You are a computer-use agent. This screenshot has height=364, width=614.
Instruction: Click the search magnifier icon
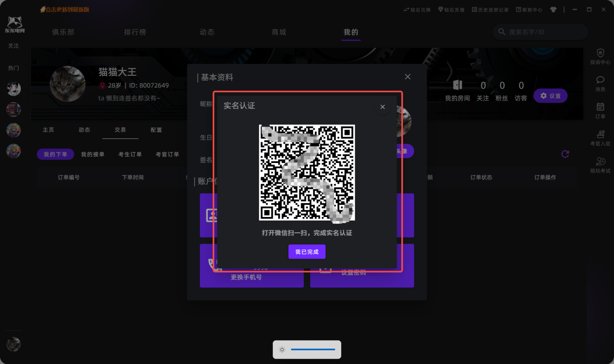pyautogui.click(x=501, y=32)
